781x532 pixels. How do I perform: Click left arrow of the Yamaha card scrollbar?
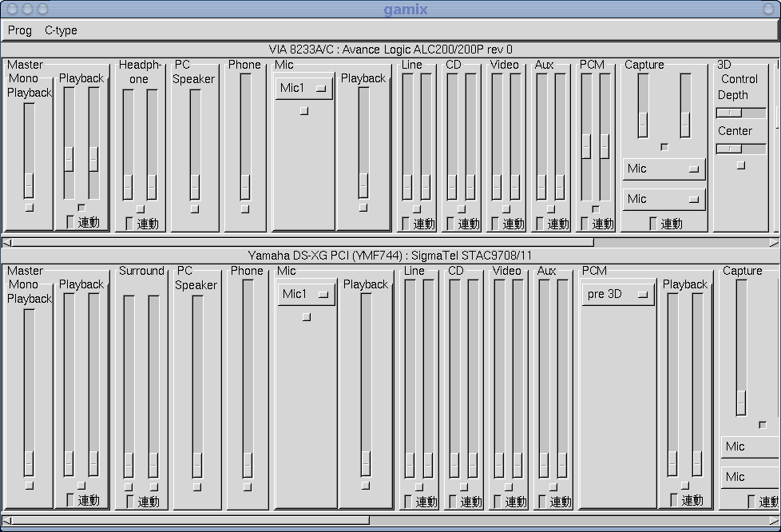(x=6, y=521)
